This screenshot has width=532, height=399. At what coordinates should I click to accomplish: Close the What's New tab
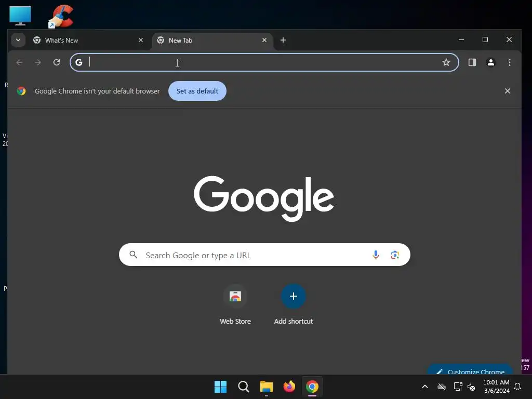141,40
